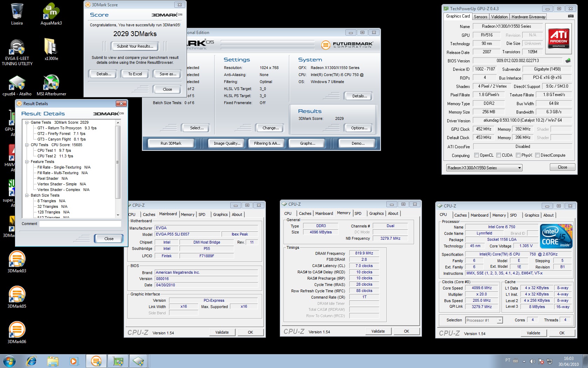Collapse the Game Tests tree node
The width and height of the screenshot is (588, 368).
click(27, 122)
